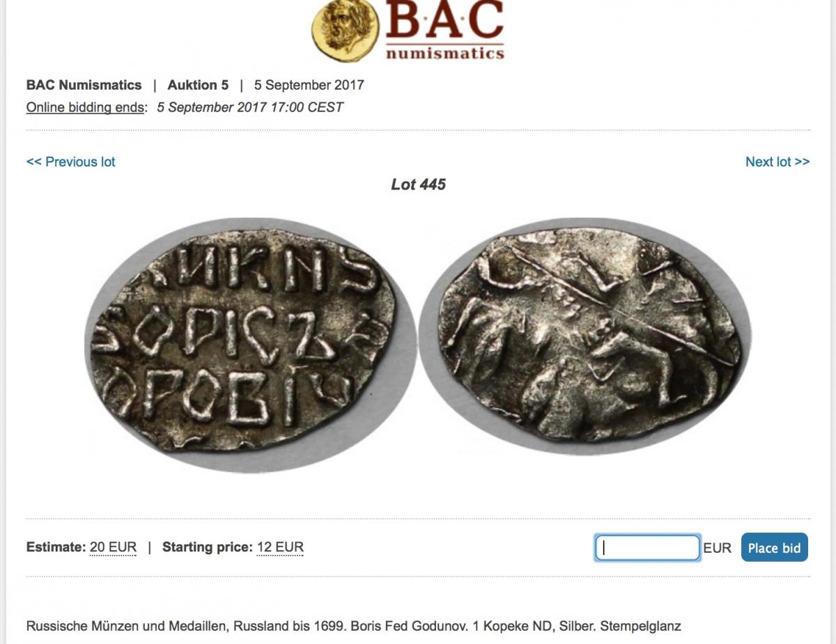Click the Boris Godunov lot description text

pyautogui.click(x=353, y=626)
